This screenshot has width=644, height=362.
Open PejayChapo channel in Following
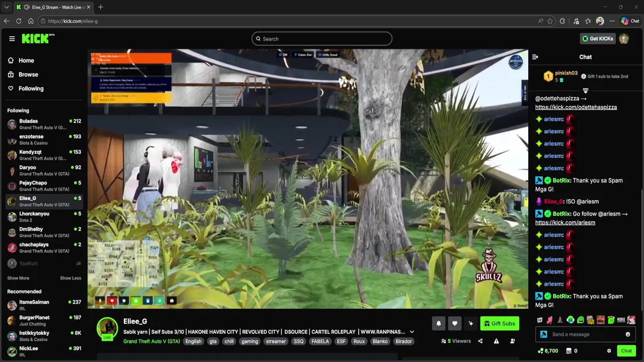44,186
